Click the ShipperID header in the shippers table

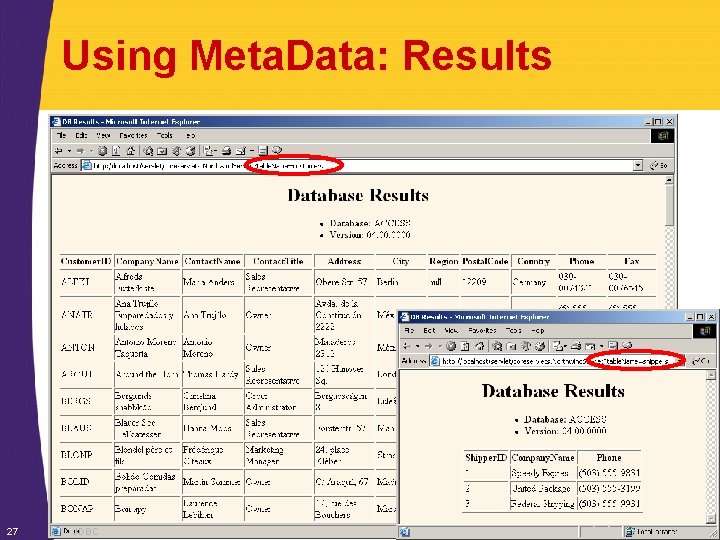486,458
